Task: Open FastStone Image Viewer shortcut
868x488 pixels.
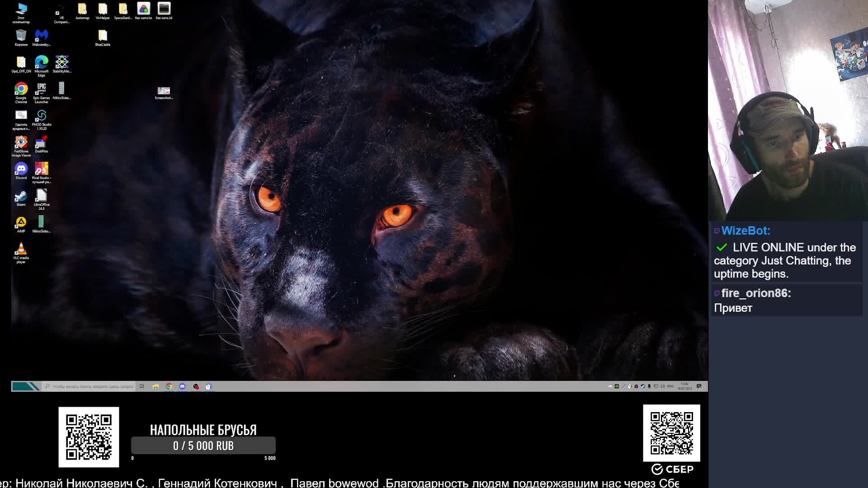Action: point(21,142)
